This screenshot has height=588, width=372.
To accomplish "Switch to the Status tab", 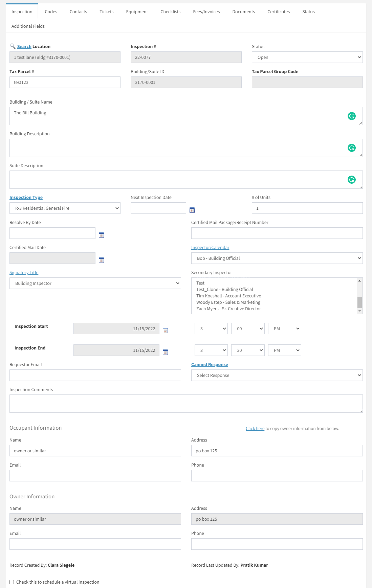I will click(x=308, y=12).
